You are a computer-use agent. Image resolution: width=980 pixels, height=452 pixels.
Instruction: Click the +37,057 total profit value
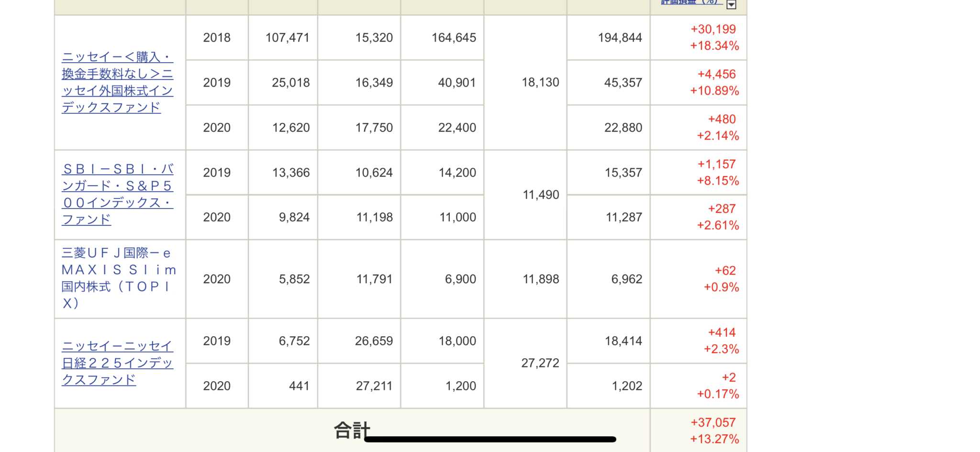pos(713,422)
